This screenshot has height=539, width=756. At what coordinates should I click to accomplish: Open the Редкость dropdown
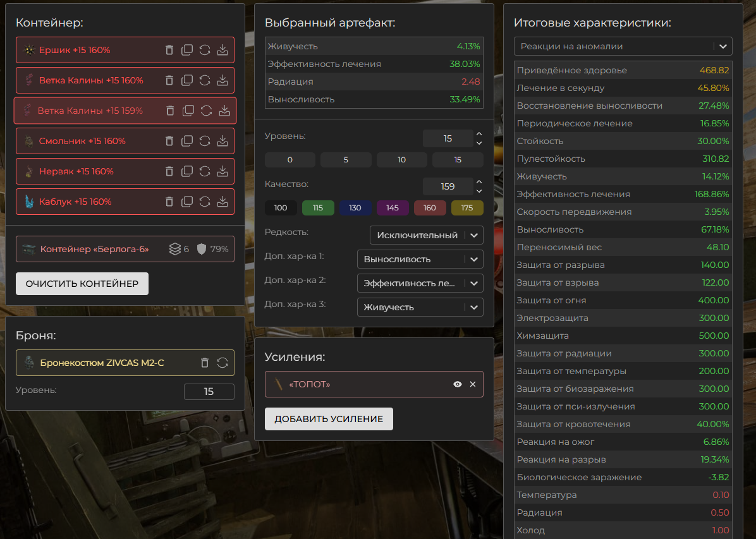point(426,235)
